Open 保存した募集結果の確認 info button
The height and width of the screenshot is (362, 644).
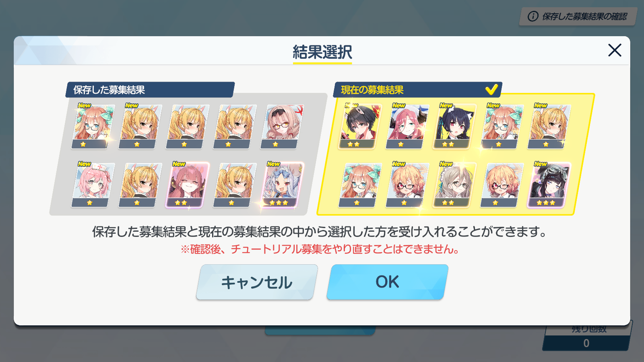coord(578,16)
